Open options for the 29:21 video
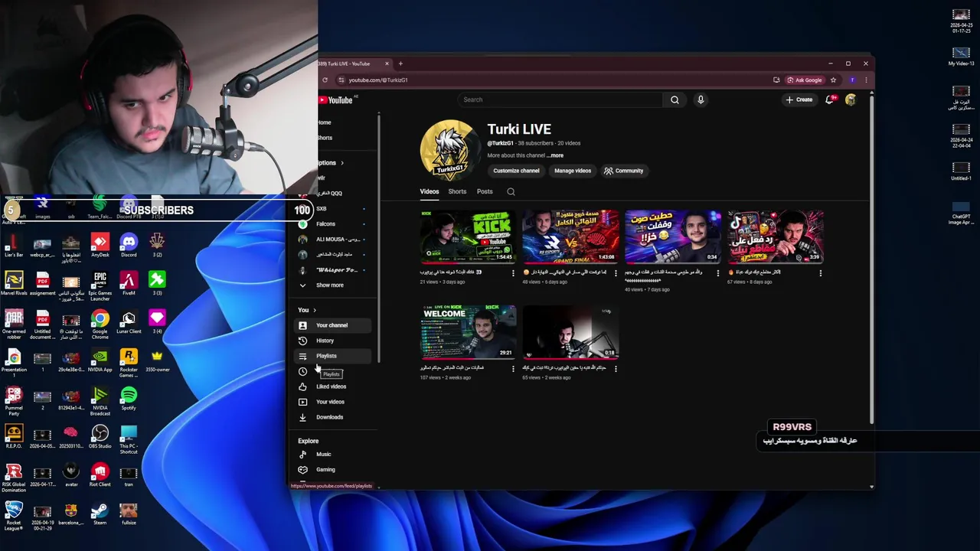Image resolution: width=980 pixels, height=551 pixels. click(513, 369)
